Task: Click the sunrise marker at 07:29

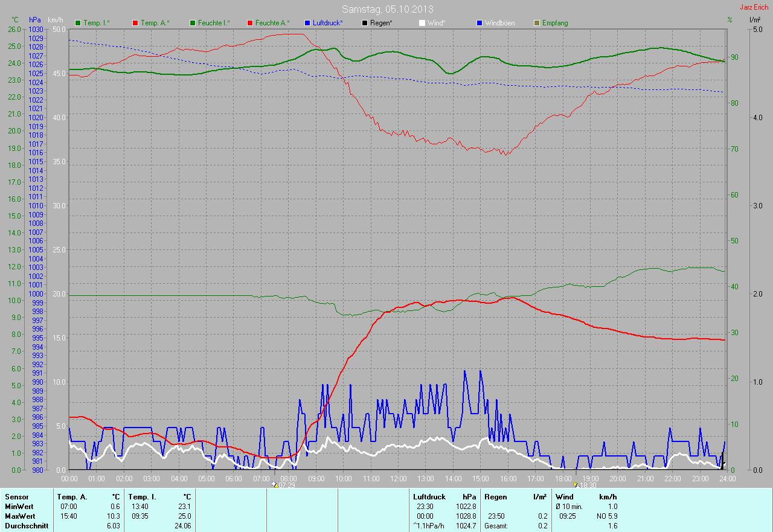Action: tap(274, 484)
